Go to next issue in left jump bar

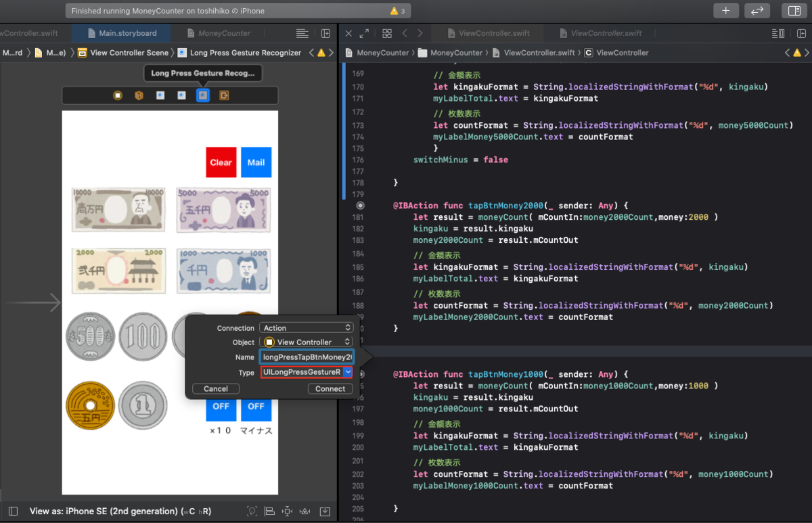[x=332, y=53]
